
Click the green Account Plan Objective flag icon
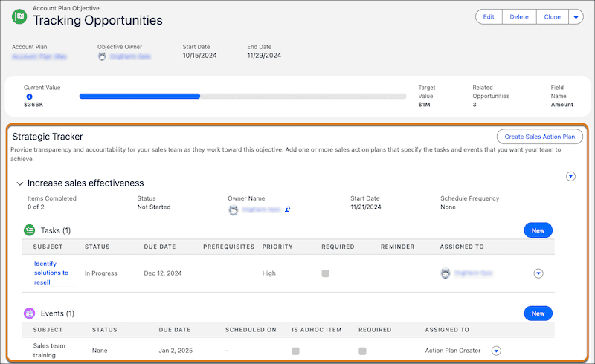click(19, 16)
